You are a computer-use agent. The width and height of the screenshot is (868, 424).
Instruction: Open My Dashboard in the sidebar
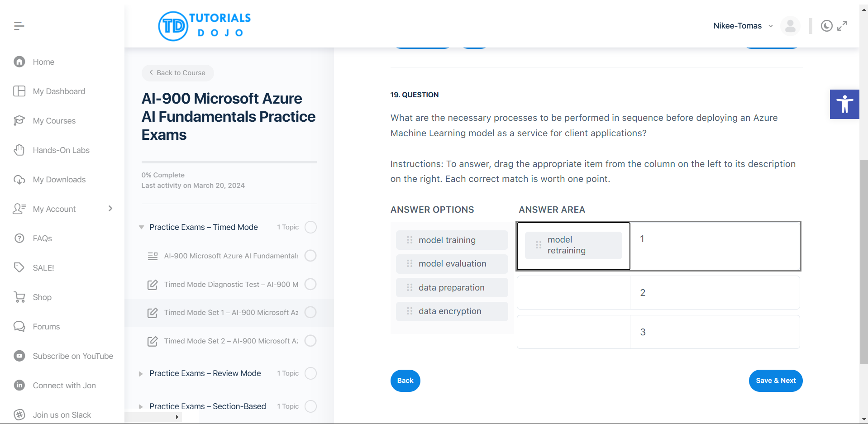tap(59, 91)
